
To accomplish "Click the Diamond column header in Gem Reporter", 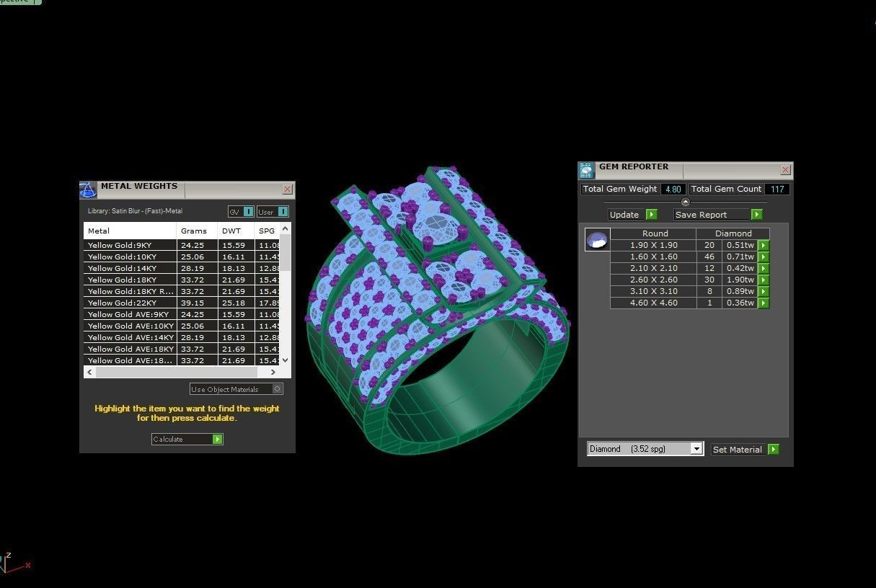I will coord(733,233).
